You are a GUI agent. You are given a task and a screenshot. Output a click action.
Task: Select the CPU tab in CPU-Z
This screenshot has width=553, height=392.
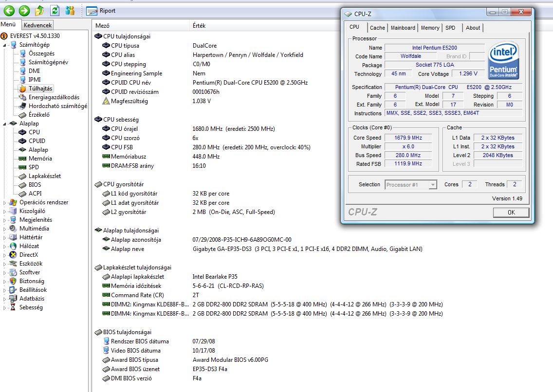pos(354,27)
